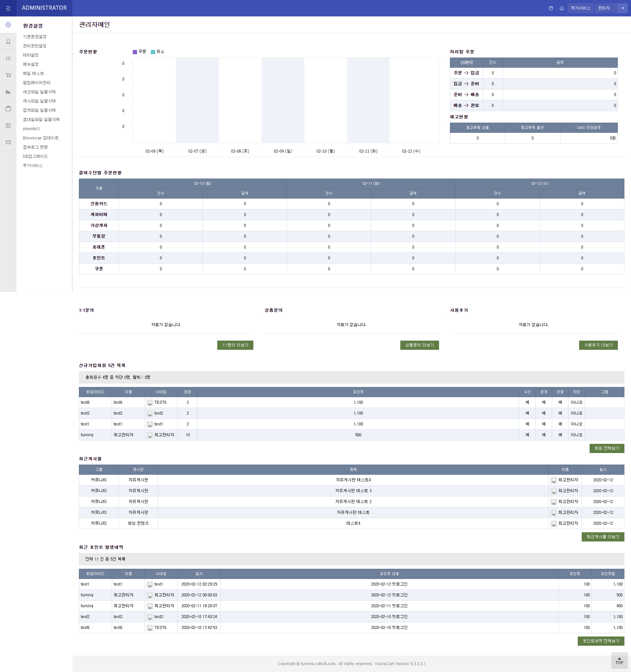Expand the 관리자 dropdown arrow
This screenshot has height=672, width=631.
[622, 8]
